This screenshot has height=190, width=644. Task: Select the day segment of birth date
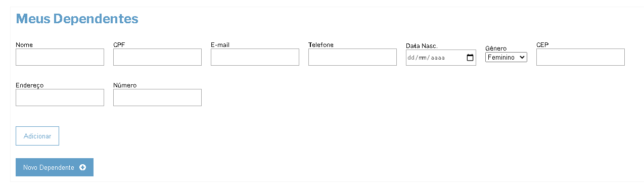coord(411,58)
